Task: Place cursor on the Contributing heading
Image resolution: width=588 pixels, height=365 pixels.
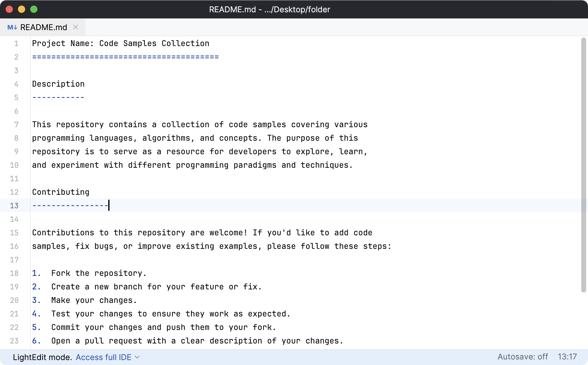Action: click(x=61, y=192)
